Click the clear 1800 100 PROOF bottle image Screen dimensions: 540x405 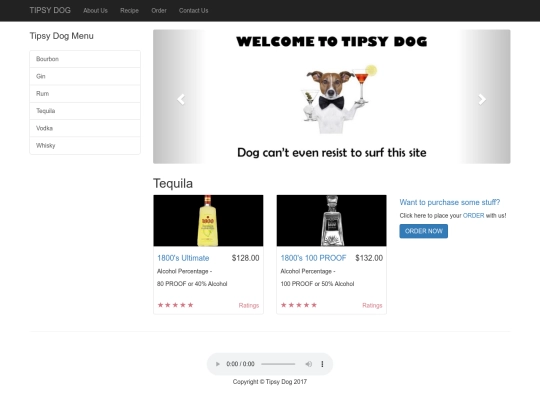tap(332, 220)
